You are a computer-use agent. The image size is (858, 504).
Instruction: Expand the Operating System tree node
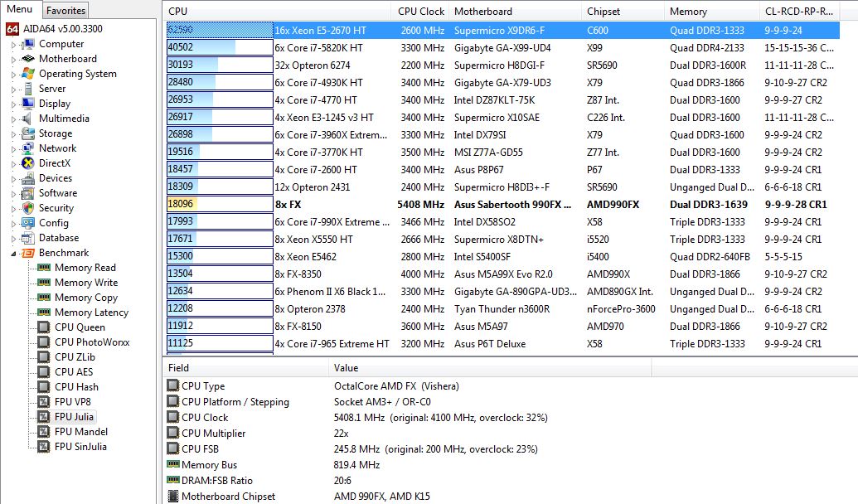14,75
